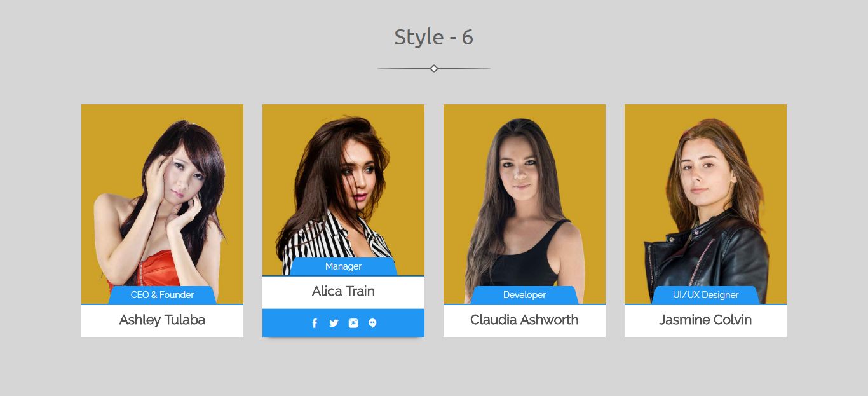Click Alica Train's white name panel

coord(343,292)
